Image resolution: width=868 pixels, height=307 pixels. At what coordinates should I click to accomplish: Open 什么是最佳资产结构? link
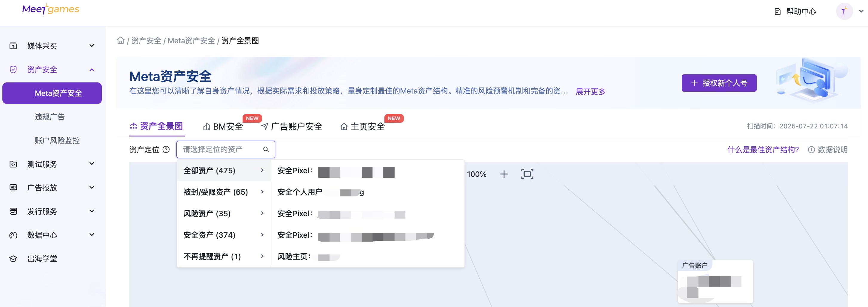click(763, 150)
